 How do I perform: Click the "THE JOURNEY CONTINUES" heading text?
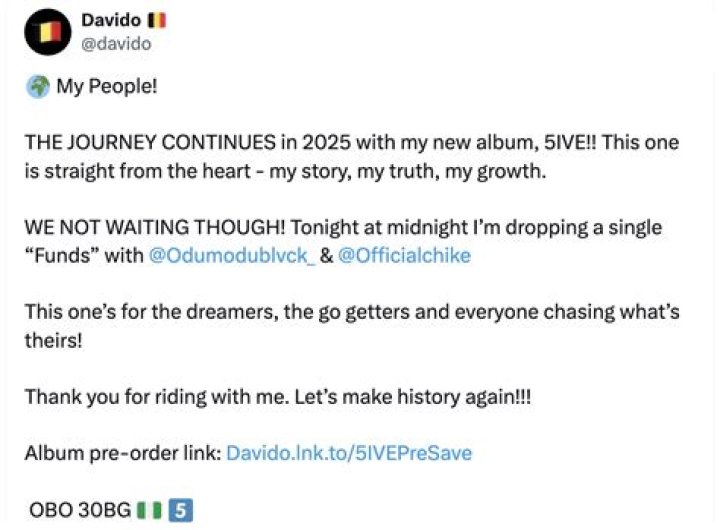[x=140, y=142]
